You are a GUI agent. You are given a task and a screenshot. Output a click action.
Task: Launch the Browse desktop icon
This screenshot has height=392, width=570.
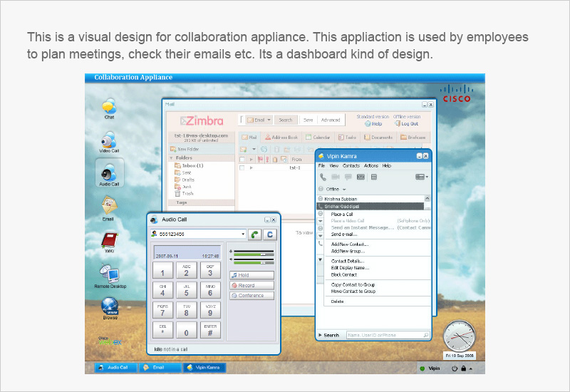pos(109,306)
